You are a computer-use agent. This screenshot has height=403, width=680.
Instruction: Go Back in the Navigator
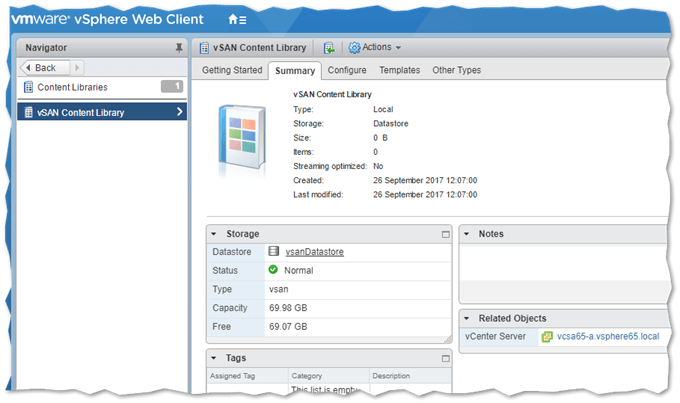45,68
